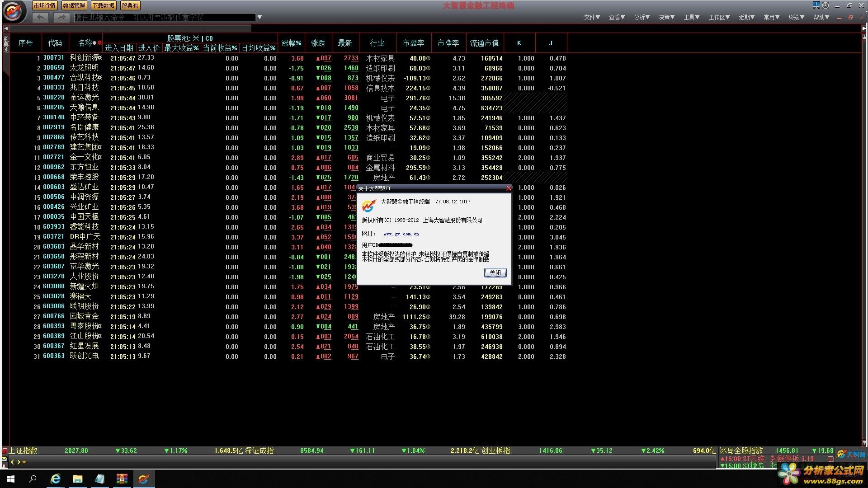Open the 数据管理 toolbar button
Image resolution: width=868 pixels, height=488 pixels.
coord(74,5)
